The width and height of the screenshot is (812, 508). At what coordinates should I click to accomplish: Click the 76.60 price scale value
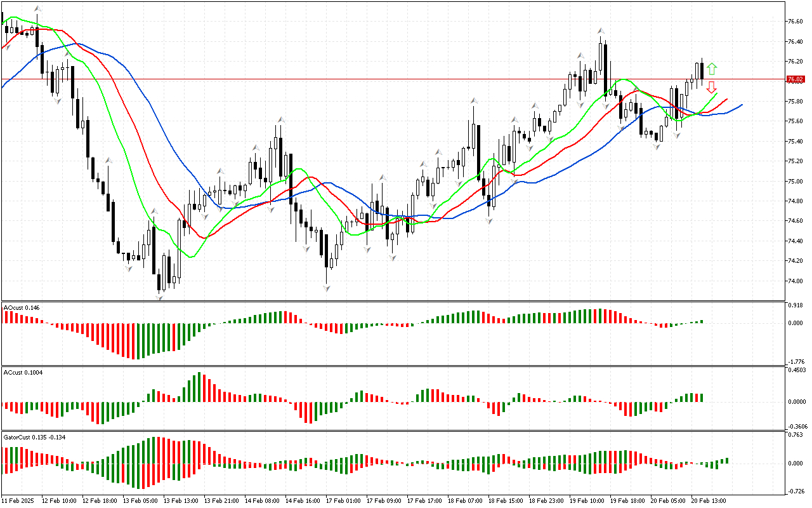(x=794, y=22)
